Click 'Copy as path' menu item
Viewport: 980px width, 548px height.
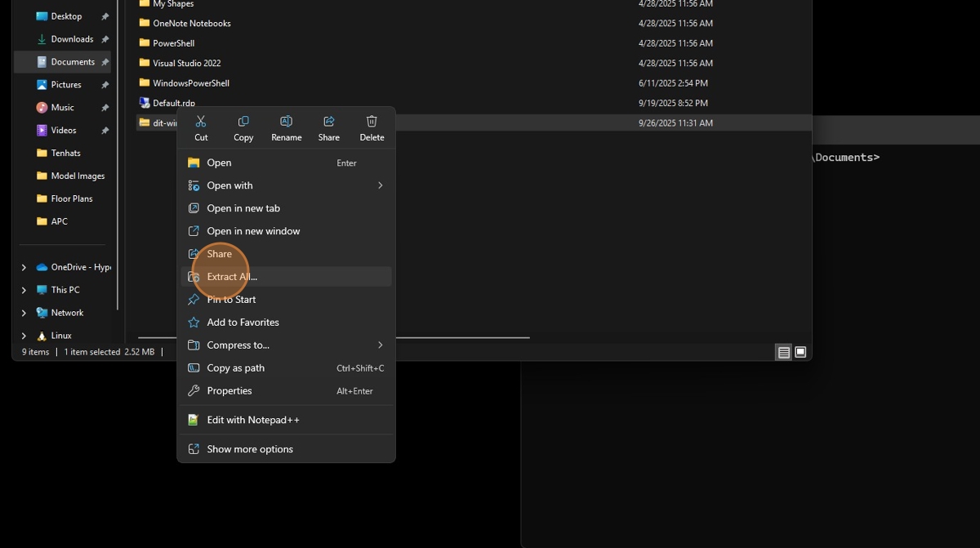236,368
